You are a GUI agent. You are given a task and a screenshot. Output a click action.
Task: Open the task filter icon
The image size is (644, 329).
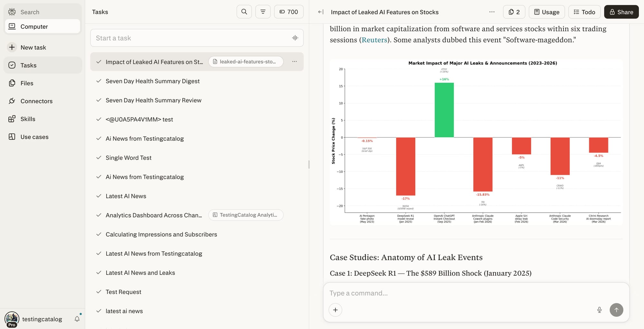[x=263, y=12]
